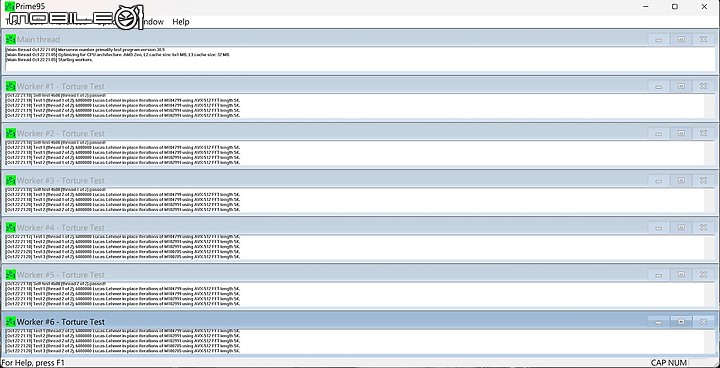Click the Worker #1 vertical scrollbar
Screen dimensions: 720x368
point(709,106)
